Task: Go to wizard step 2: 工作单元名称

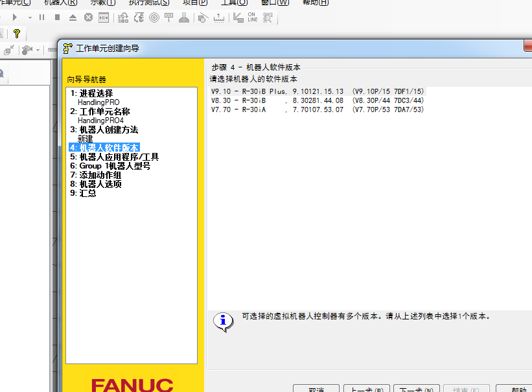Action: 100,111
